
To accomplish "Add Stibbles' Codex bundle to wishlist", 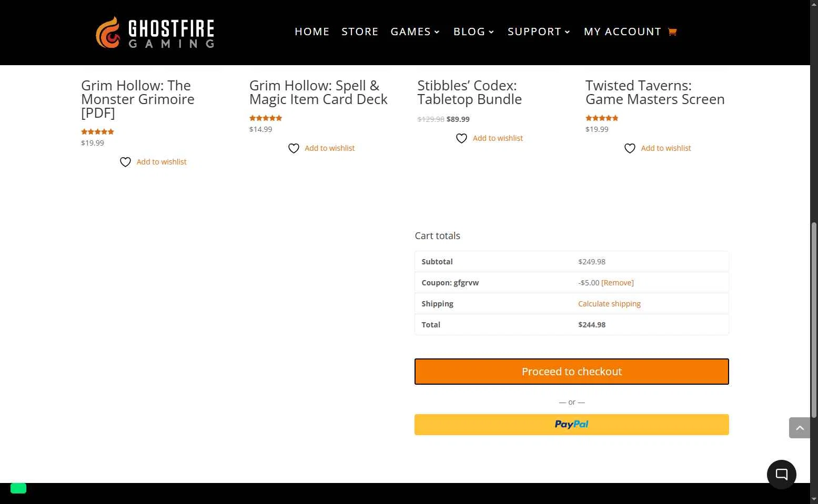I will point(498,138).
